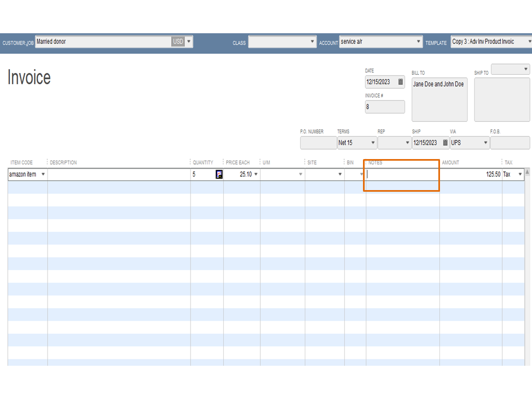Expand the Via dropdown showing UPS

coord(485,142)
